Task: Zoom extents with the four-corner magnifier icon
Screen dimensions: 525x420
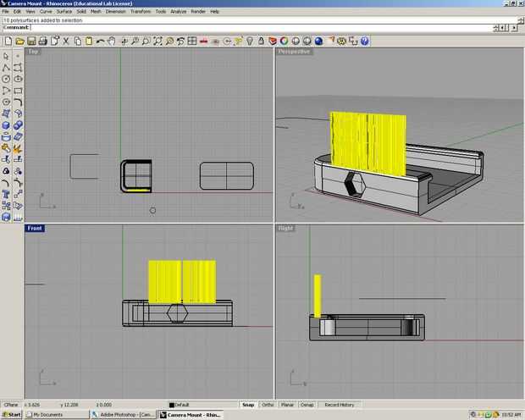Action: [x=157, y=41]
